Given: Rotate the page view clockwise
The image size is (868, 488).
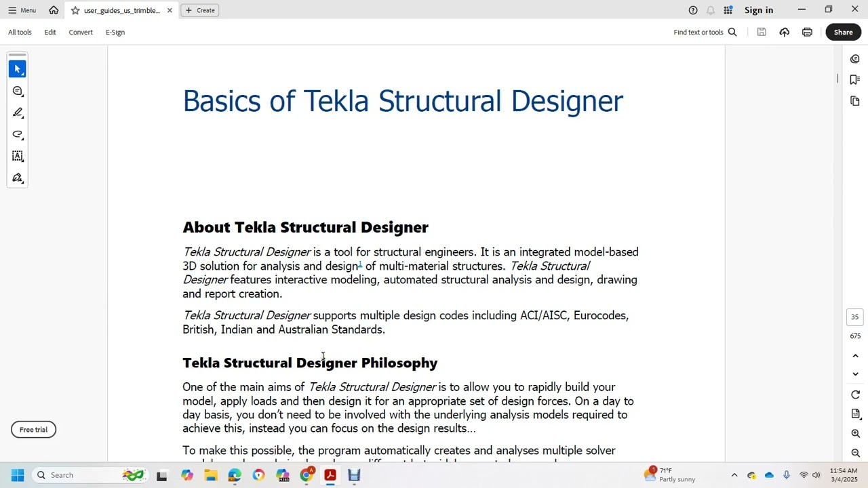Looking at the screenshot, I should click(x=855, y=395).
